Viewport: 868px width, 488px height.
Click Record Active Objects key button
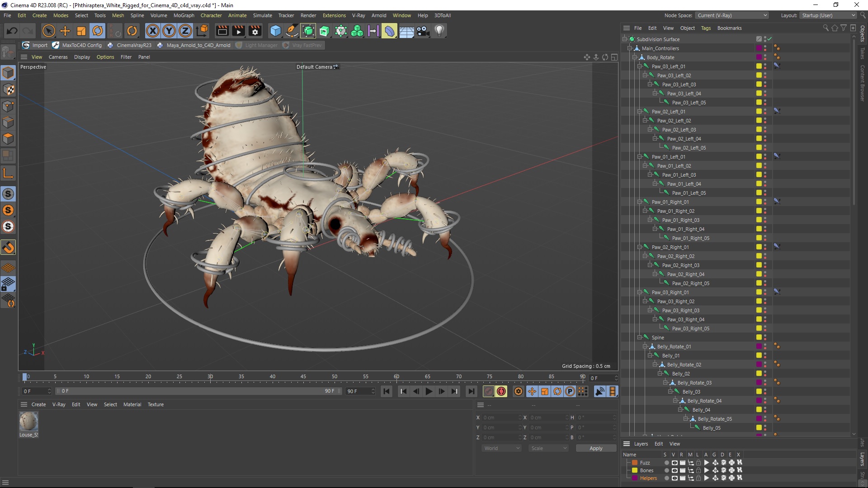click(x=489, y=391)
